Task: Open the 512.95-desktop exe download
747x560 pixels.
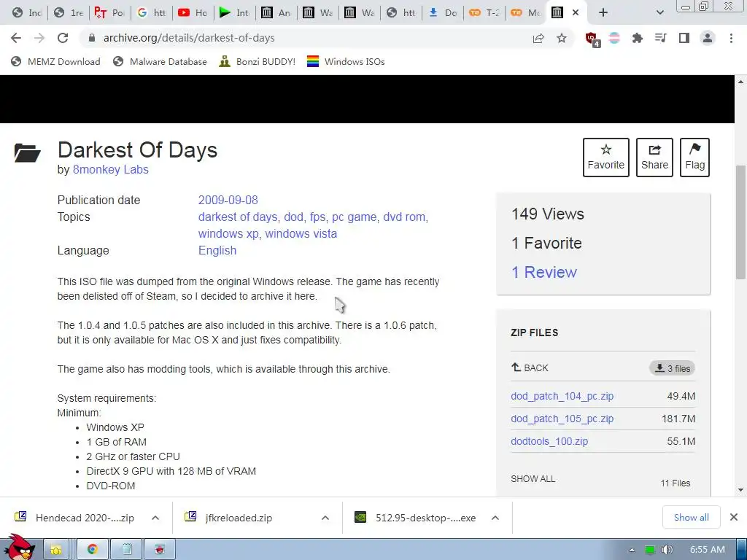Action: (x=415, y=518)
